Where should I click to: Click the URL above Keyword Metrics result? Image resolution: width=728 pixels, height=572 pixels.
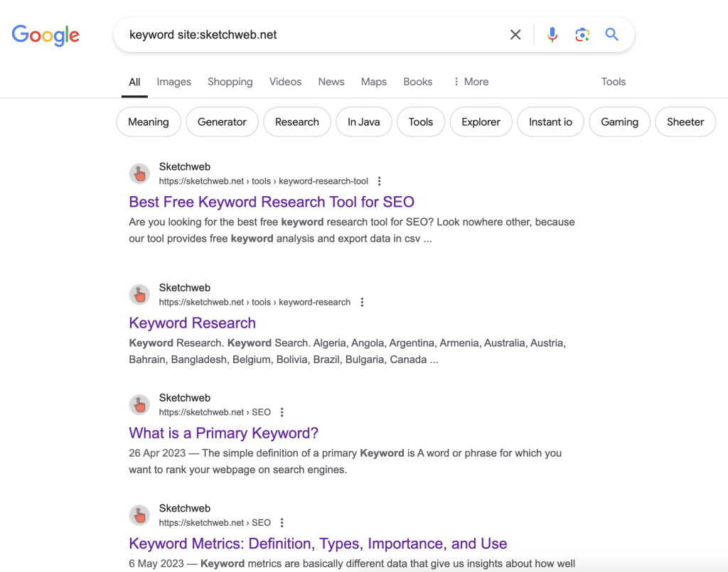click(215, 523)
